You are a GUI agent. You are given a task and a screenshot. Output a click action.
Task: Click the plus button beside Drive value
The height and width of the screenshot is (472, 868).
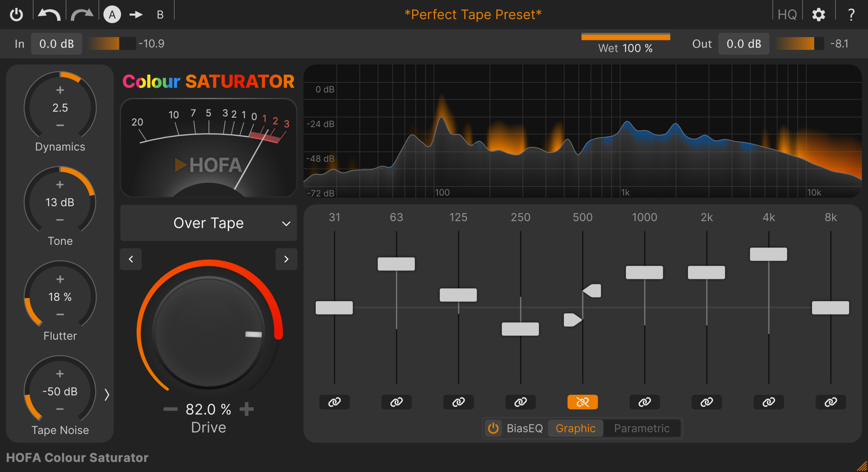click(246, 409)
